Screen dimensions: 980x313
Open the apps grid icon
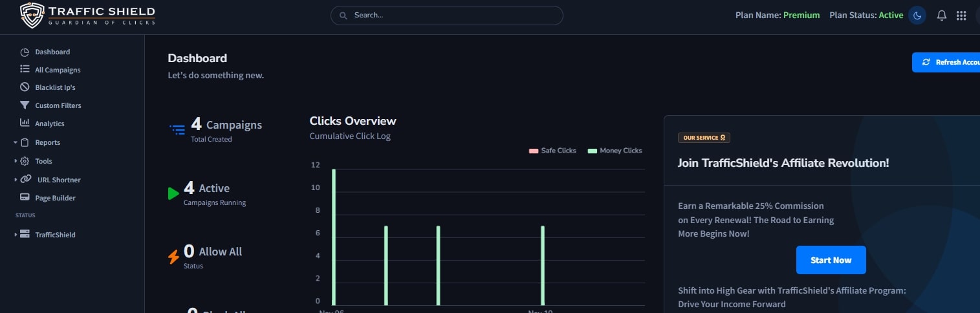point(961,16)
